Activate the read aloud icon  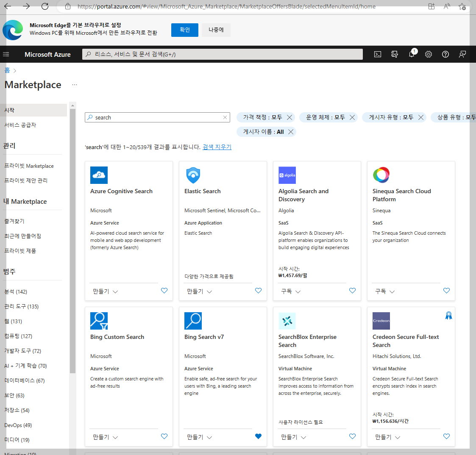(x=447, y=6)
